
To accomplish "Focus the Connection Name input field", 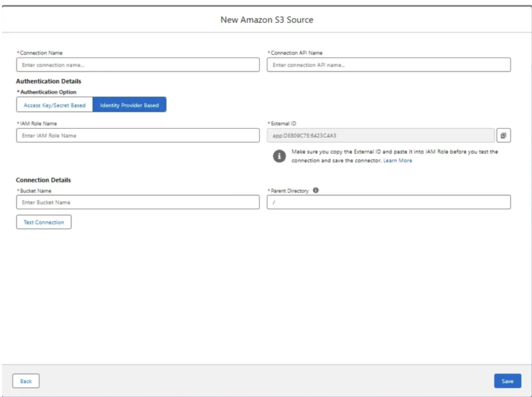I will (138, 65).
